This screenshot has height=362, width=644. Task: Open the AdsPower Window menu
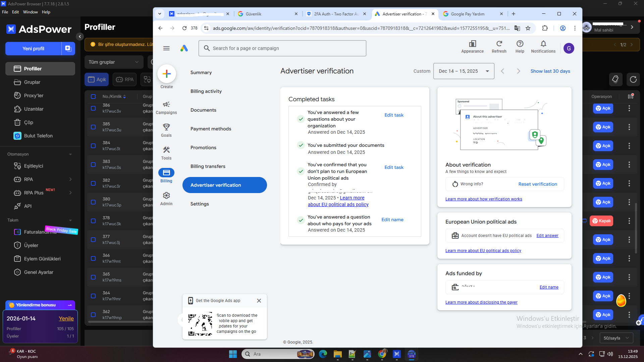(x=31, y=12)
